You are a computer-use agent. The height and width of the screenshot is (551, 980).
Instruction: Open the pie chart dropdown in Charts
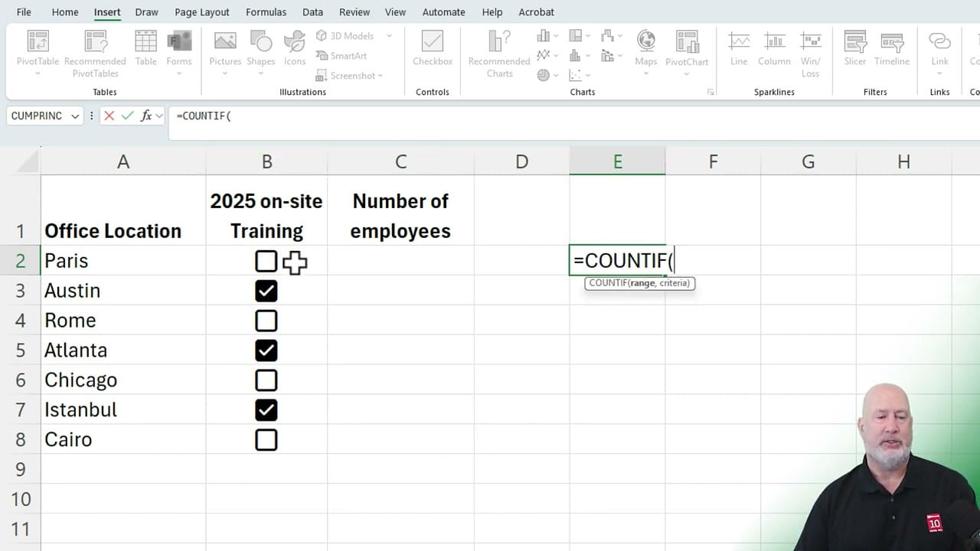[x=547, y=75]
